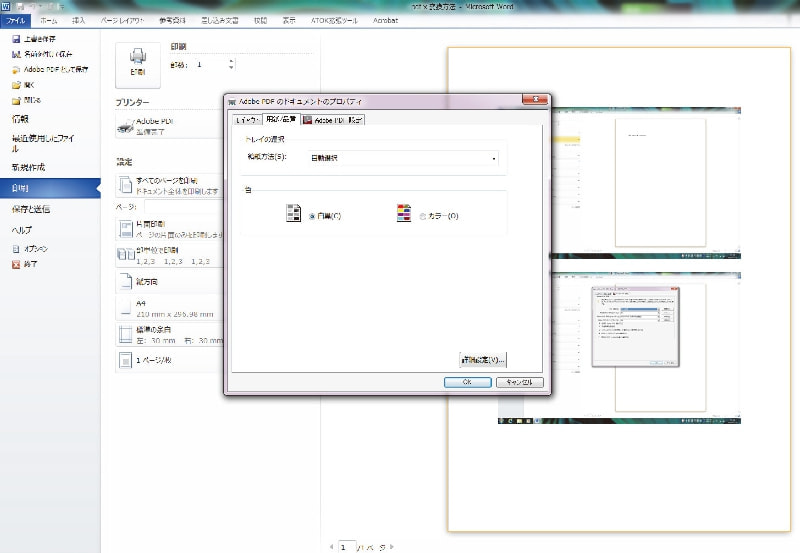Click the 詳細設定(V)... advanced button
The image size is (800, 553).
click(x=483, y=360)
